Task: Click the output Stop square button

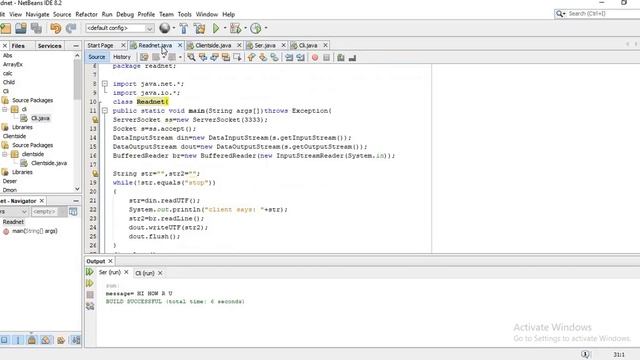Action: coord(90,295)
